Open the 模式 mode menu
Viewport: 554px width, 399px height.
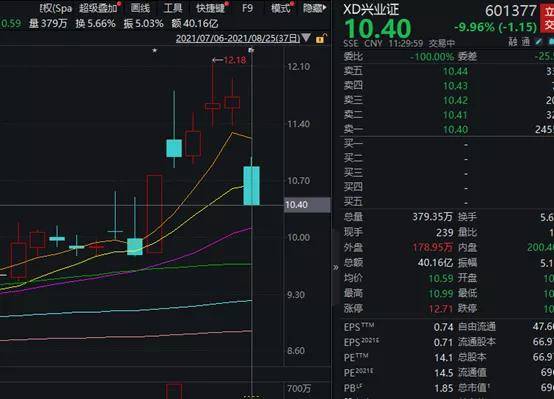tap(282, 8)
